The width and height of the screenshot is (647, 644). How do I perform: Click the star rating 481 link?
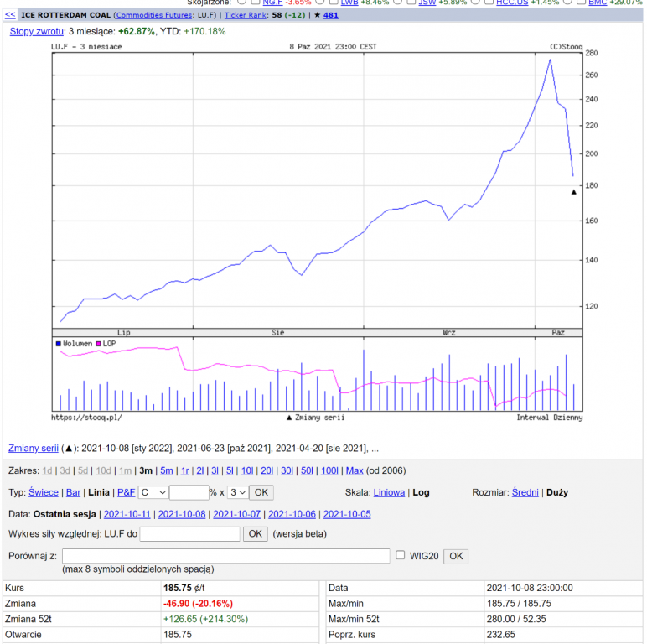(x=331, y=15)
